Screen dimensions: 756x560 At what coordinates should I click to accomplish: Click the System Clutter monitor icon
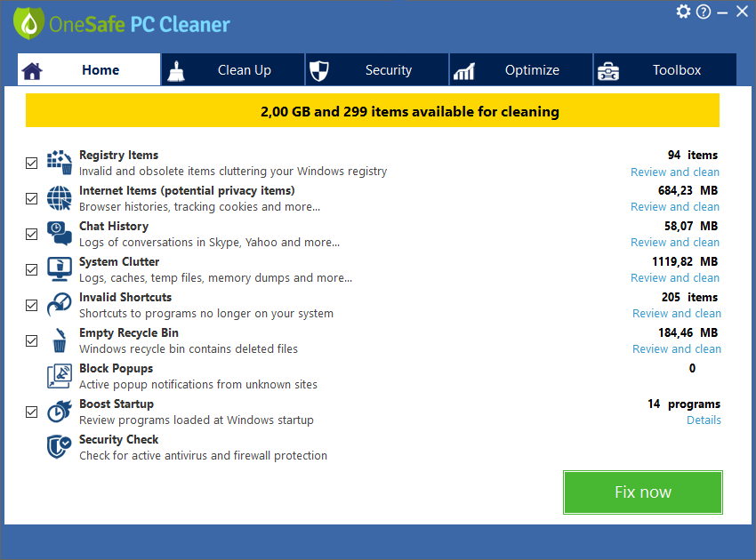pos(60,269)
